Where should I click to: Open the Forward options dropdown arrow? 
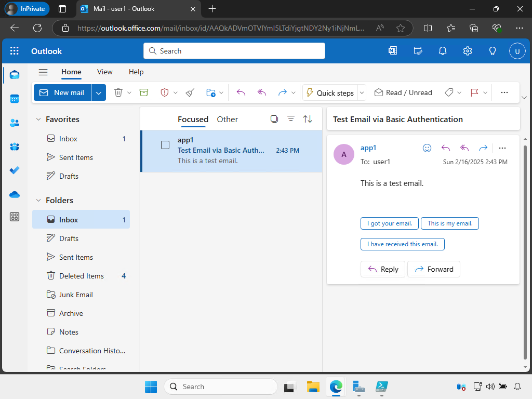pos(294,92)
